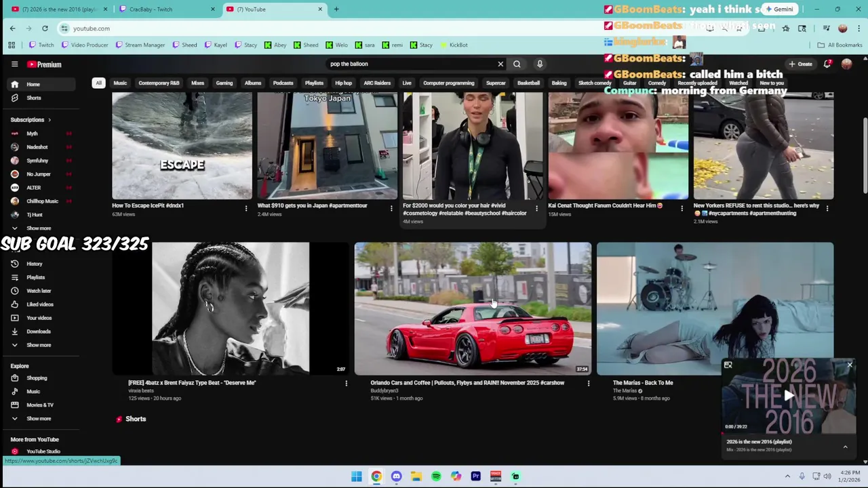Click the YouTube Premium logo
868x488 pixels.
click(x=44, y=64)
